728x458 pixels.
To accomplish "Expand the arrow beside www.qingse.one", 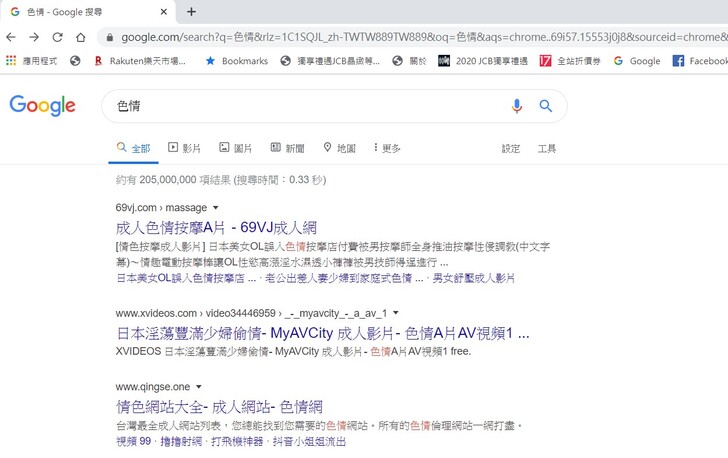I will tap(199, 387).
